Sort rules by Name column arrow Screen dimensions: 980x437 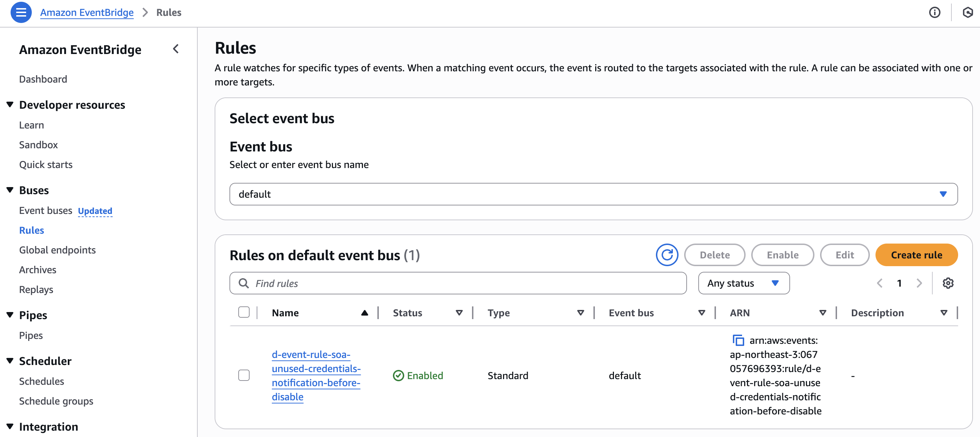pos(364,313)
